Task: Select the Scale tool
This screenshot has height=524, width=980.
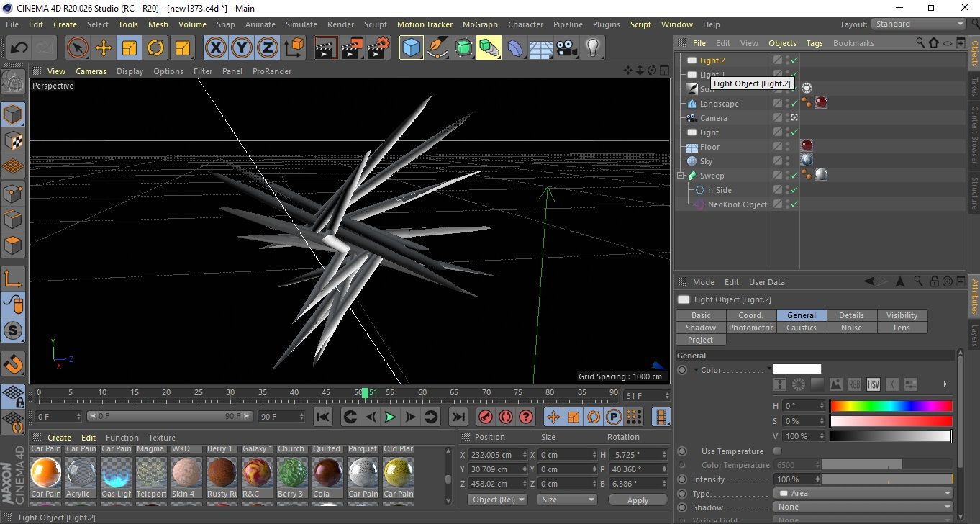Action: click(x=130, y=48)
